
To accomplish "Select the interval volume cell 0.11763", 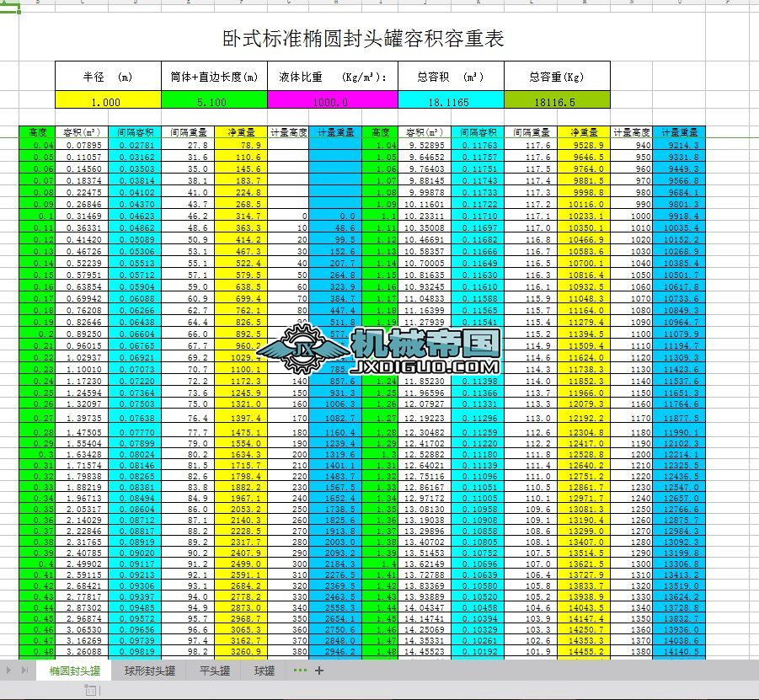I will point(478,145).
